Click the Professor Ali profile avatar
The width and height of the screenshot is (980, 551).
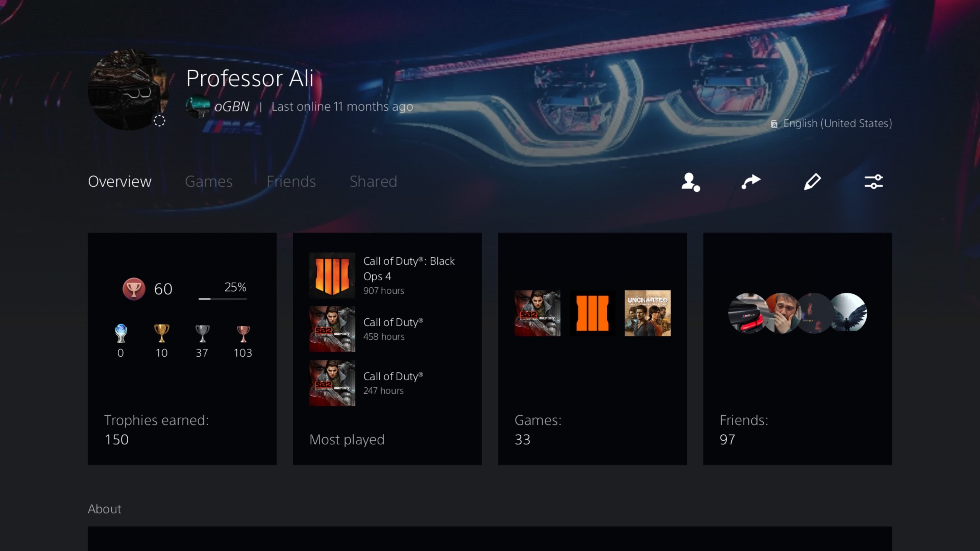click(129, 89)
